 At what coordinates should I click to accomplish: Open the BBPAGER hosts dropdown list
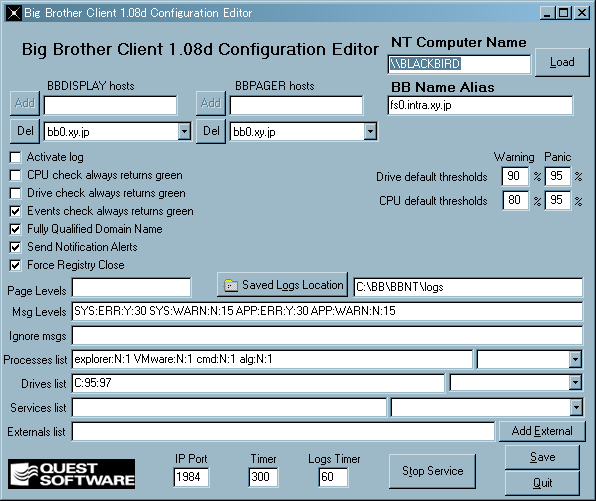click(370, 132)
